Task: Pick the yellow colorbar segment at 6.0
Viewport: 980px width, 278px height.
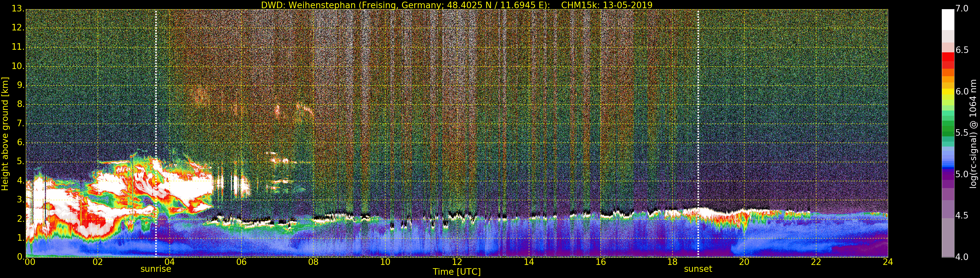Action: click(x=948, y=92)
